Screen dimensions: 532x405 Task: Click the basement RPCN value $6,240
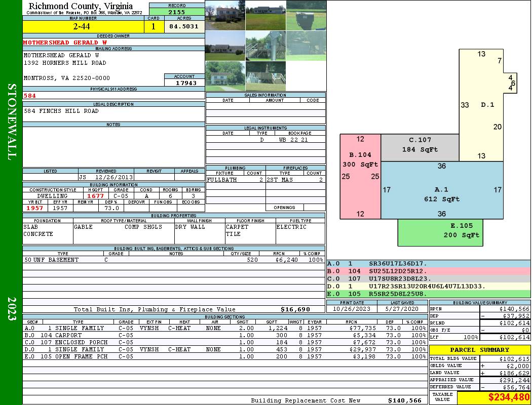tap(286, 260)
